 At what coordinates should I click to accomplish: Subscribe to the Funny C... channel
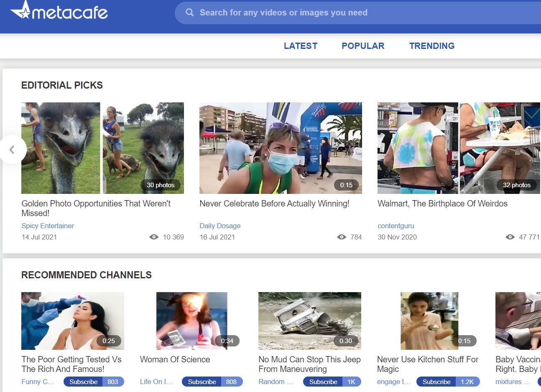[x=83, y=382]
